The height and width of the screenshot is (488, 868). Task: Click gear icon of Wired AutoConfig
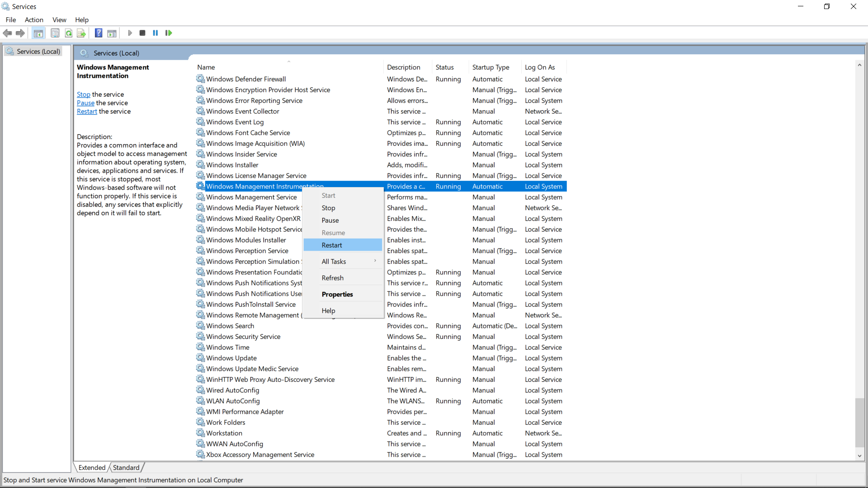pyautogui.click(x=200, y=389)
